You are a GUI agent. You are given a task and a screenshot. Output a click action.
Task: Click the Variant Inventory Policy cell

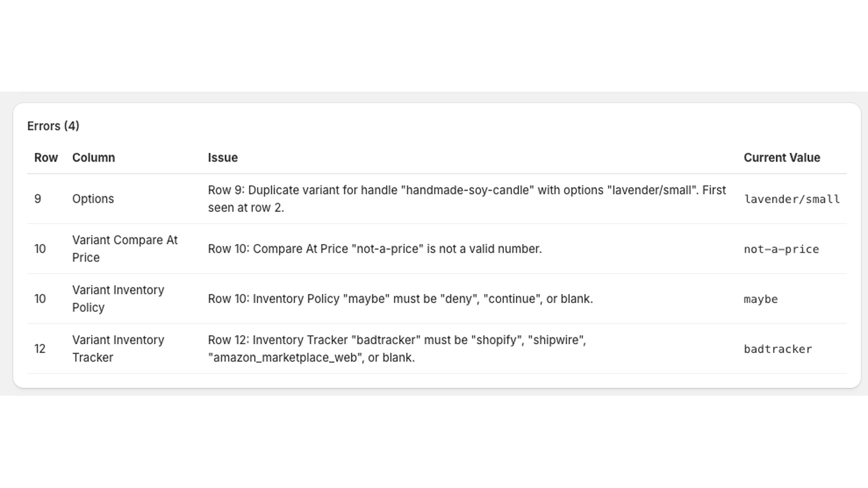coord(118,298)
